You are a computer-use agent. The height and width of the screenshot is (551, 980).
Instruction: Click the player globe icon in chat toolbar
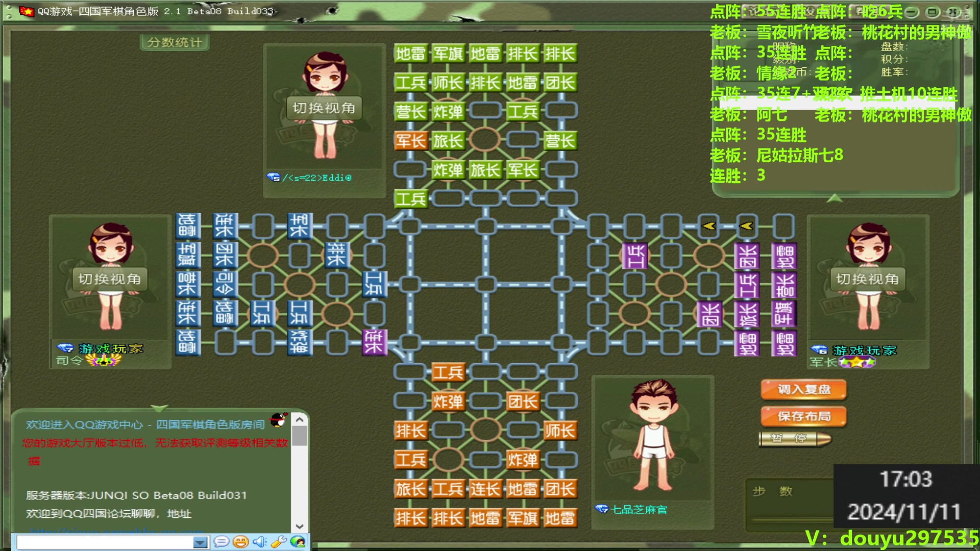298,541
